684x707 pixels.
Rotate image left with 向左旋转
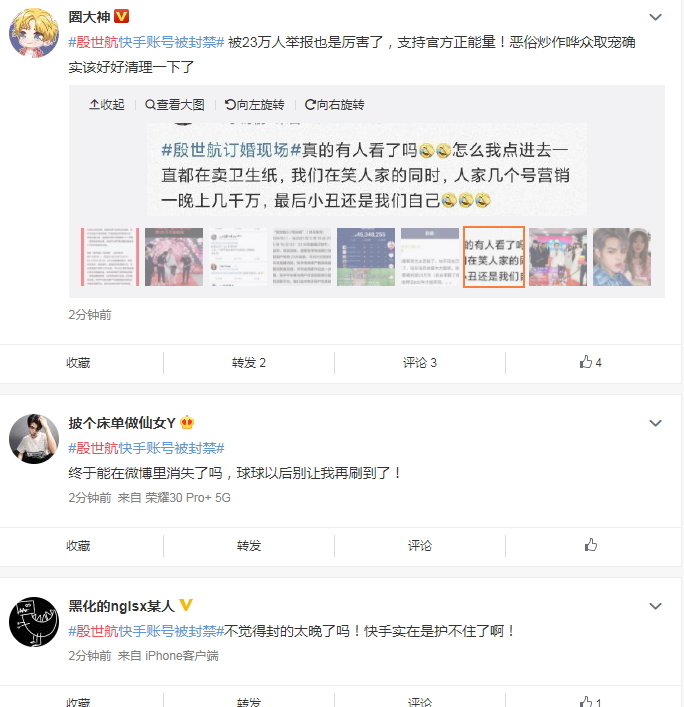255,105
